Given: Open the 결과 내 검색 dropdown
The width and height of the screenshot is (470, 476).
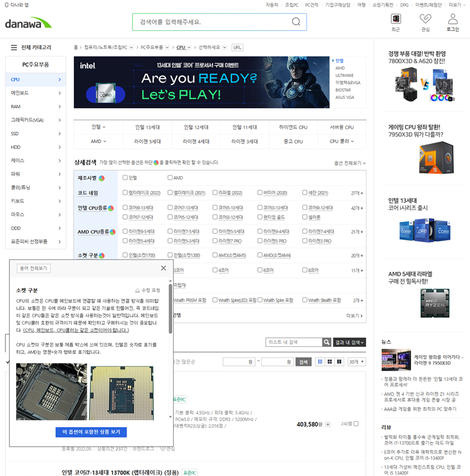Looking at the screenshot, I should point(349,342).
